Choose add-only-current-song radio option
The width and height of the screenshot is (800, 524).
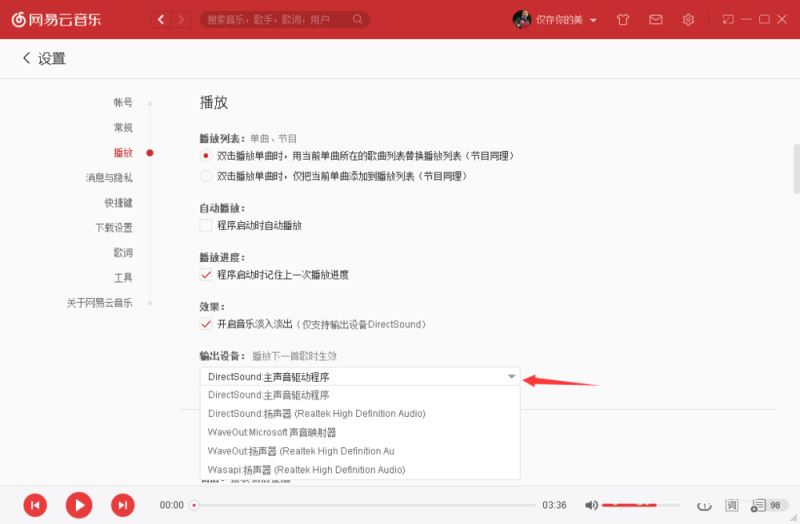tap(206, 176)
